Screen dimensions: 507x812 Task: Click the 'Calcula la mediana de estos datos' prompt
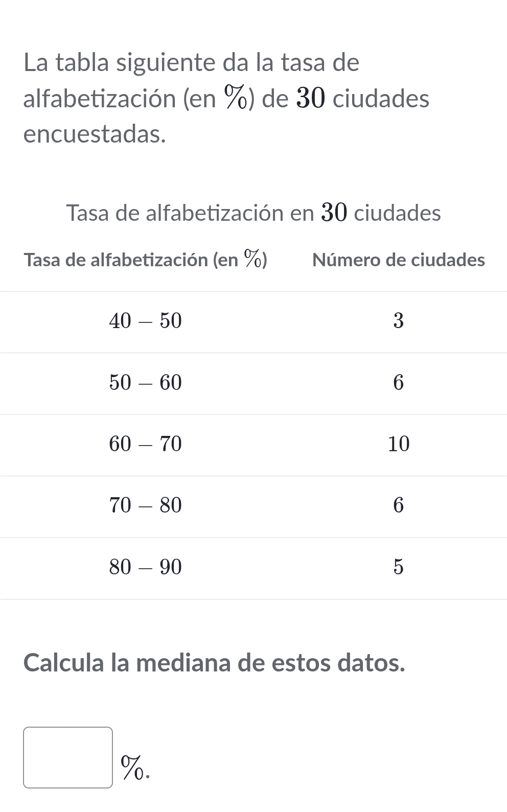coord(214,663)
